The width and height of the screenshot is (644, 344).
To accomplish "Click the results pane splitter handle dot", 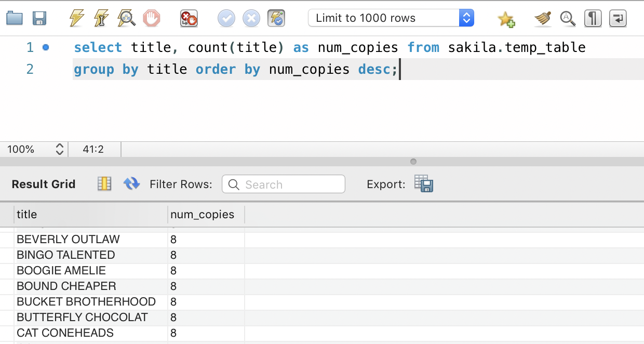I will point(413,162).
